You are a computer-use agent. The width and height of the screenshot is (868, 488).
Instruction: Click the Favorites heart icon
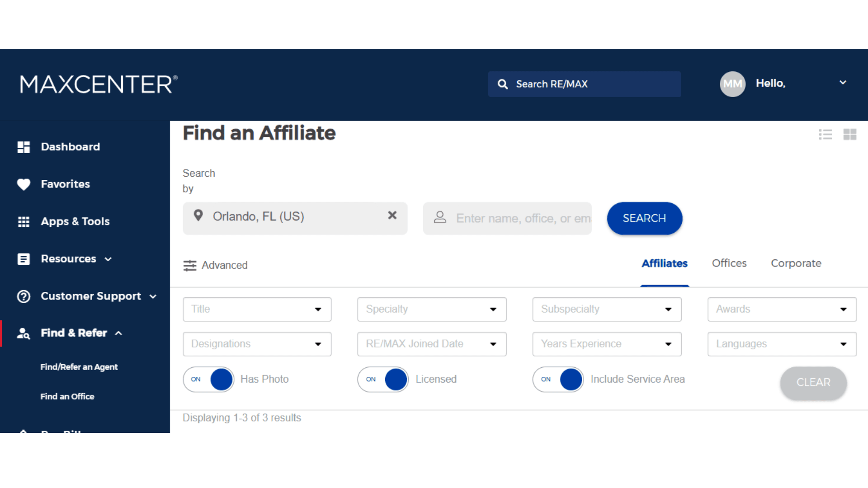(x=24, y=184)
